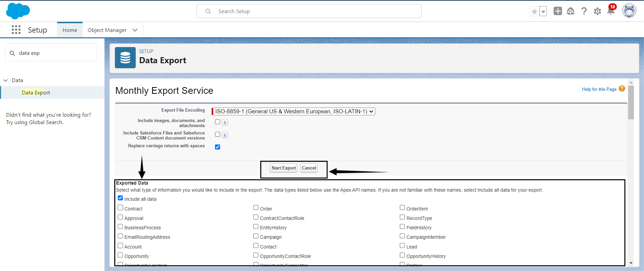Open the setup gear menu
The image size is (644, 271).
pos(597,11)
